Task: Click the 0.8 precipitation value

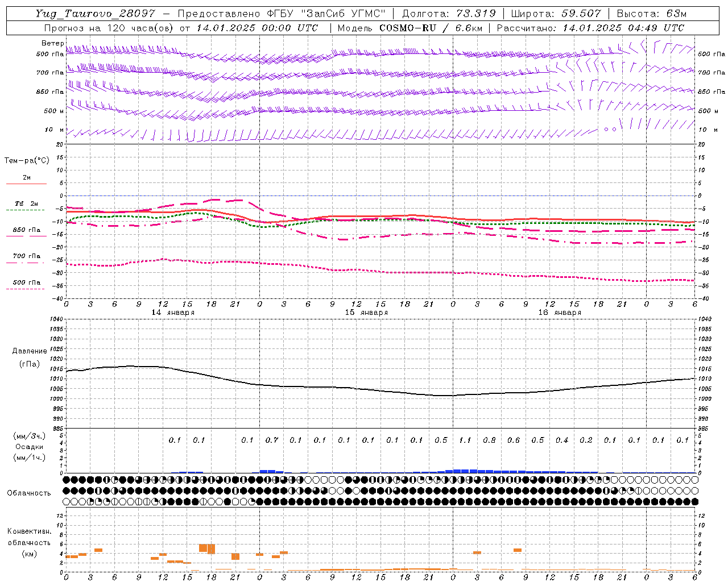Action: tap(489, 440)
